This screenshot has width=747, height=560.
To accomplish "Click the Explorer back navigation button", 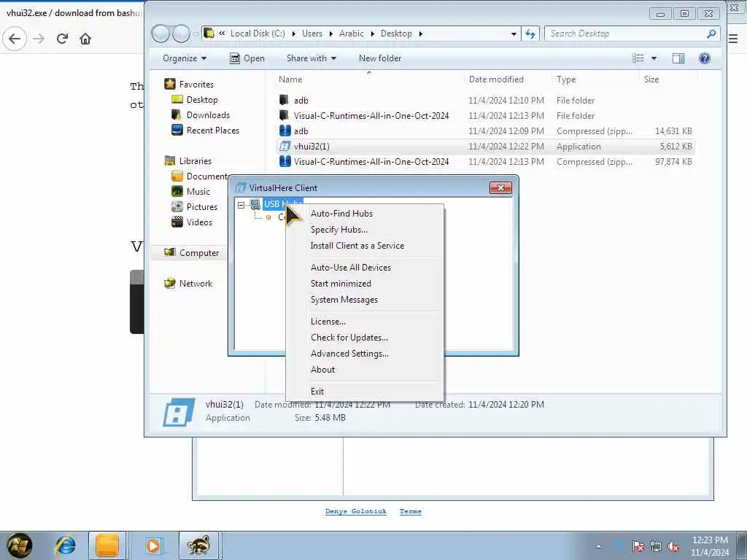I will [x=160, y=34].
